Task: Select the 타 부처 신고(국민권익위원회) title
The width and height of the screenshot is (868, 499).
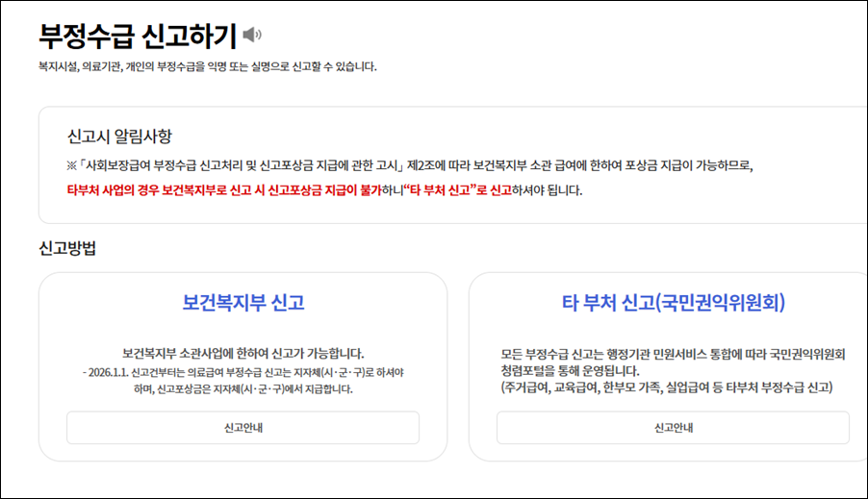Action: 674,302
